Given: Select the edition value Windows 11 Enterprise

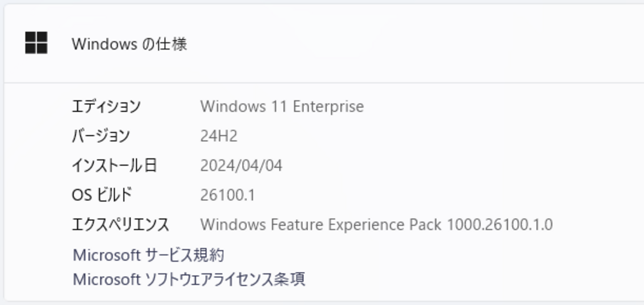Looking at the screenshot, I should pyautogui.click(x=281, y=106).
